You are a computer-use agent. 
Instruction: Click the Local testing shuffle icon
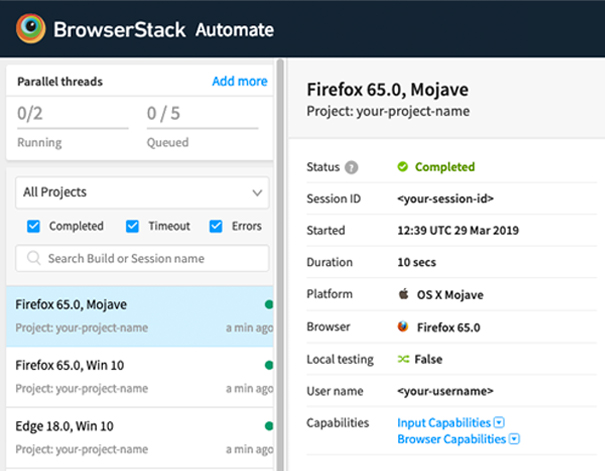coord(403,359)
